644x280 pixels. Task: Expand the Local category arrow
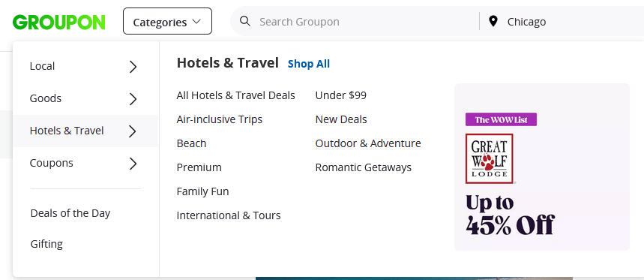(x=133, y=67)
